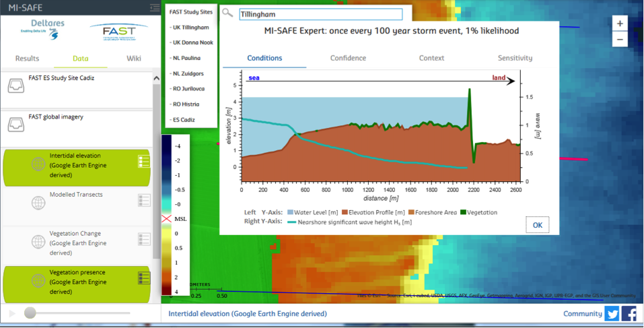This screenshot has height=328, width=644.
Task: Select FAST Study Sites header
Action: point(191,12)
